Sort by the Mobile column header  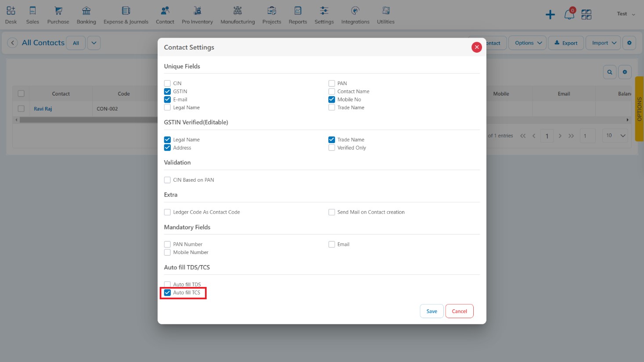click(501, 94)
